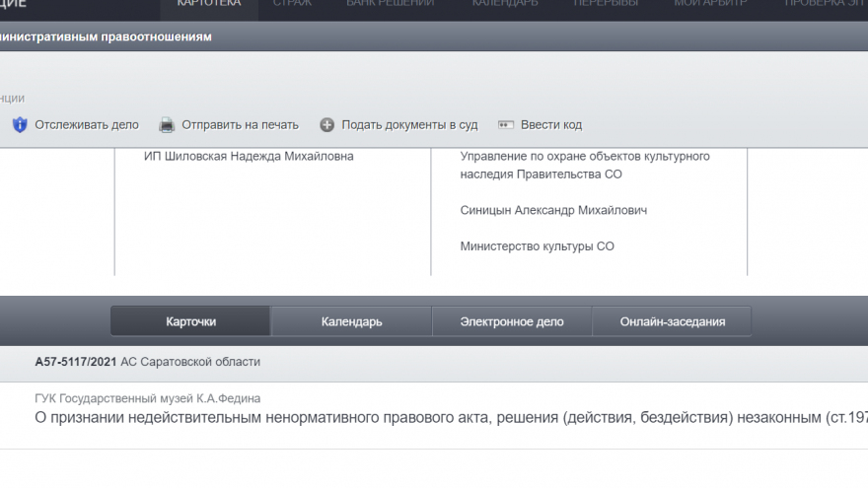This screenshot has width=868, height=488.
Task: Click the plus icon for filing documents
Action: [x=327, y=125]
